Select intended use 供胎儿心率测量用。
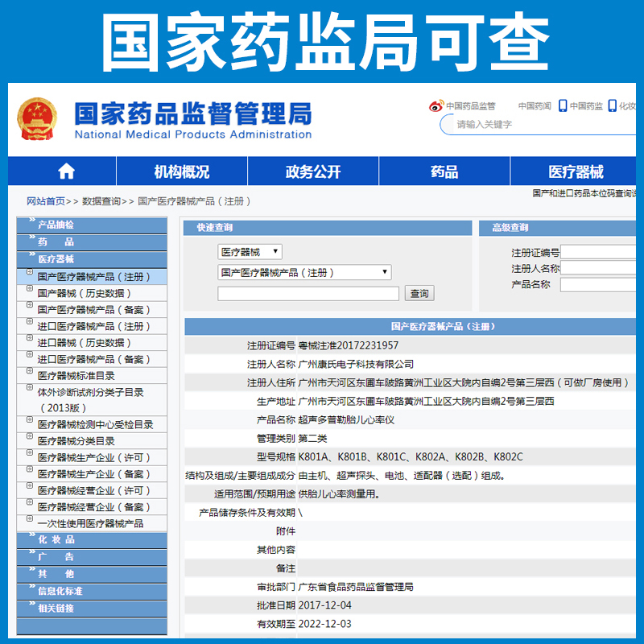Image resolution: width=644 pixels, height=644 pixels. point(339,494)
